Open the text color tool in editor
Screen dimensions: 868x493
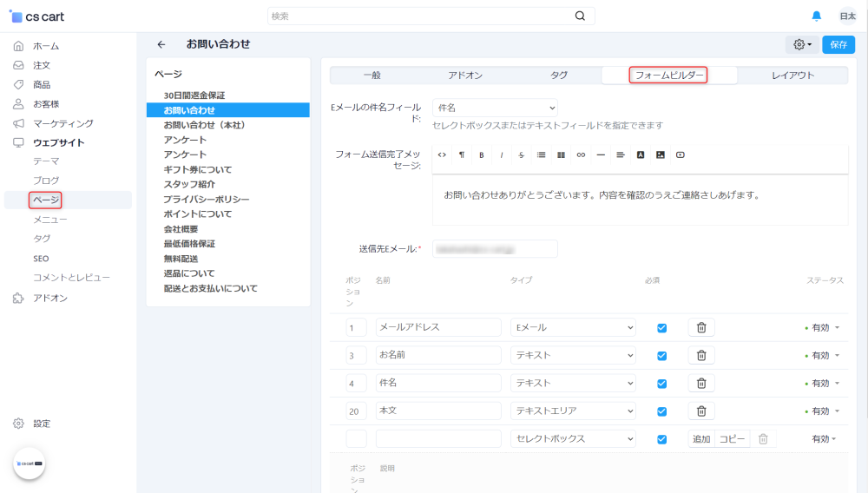pos(641,154)
